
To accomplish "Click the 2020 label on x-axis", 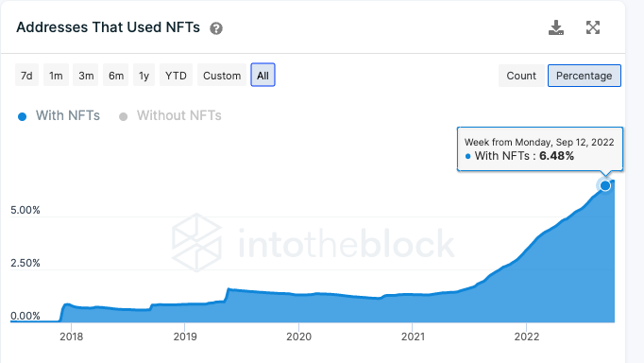I will tap(299, 337).
